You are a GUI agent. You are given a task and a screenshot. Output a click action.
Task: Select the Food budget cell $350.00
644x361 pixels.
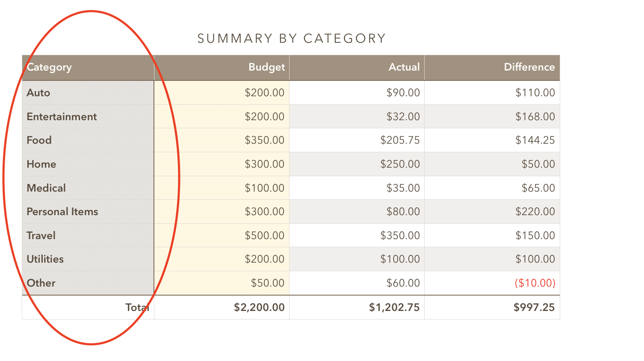pos(264,140)
